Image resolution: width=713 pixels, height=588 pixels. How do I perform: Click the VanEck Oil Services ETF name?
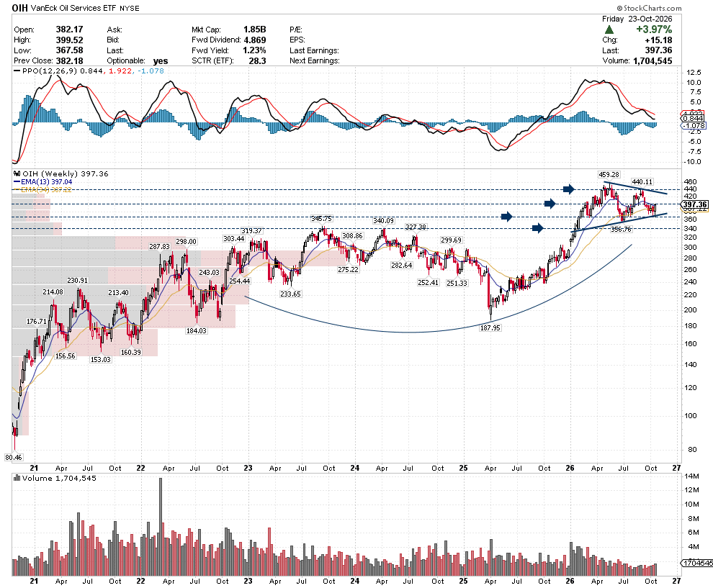tap(74, 8)
